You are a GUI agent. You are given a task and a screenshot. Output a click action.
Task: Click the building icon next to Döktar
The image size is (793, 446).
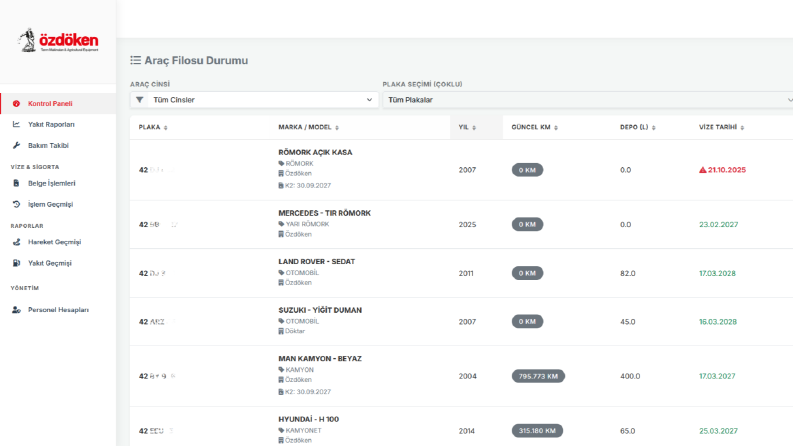[x=281, y=331]
